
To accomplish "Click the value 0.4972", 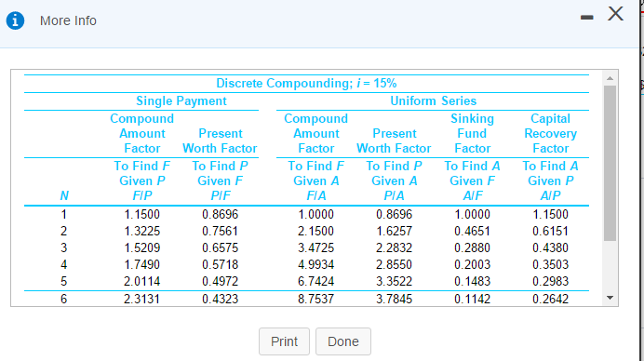I will click(221, 282).
